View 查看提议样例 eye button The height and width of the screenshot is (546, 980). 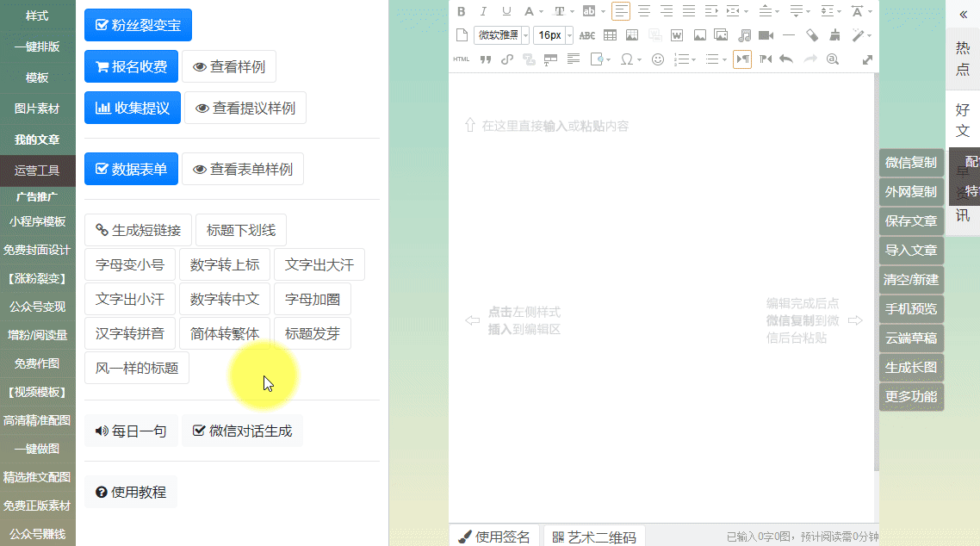[x=245, y=108]
